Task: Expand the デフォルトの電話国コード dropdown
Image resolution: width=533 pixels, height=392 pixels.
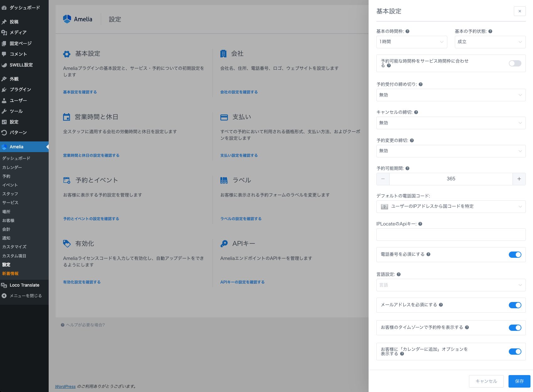Action: [x=451, y=207]
